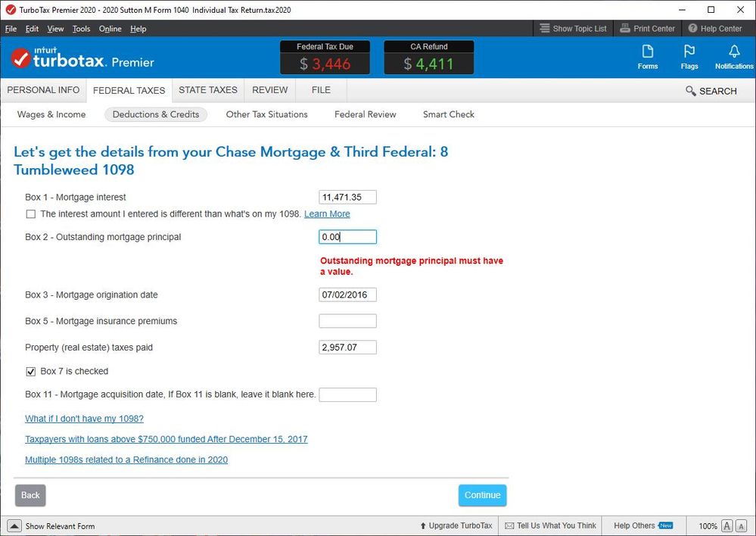756x536 pixels.
Task: Increase text size with large A button
Action: (727, 526)
